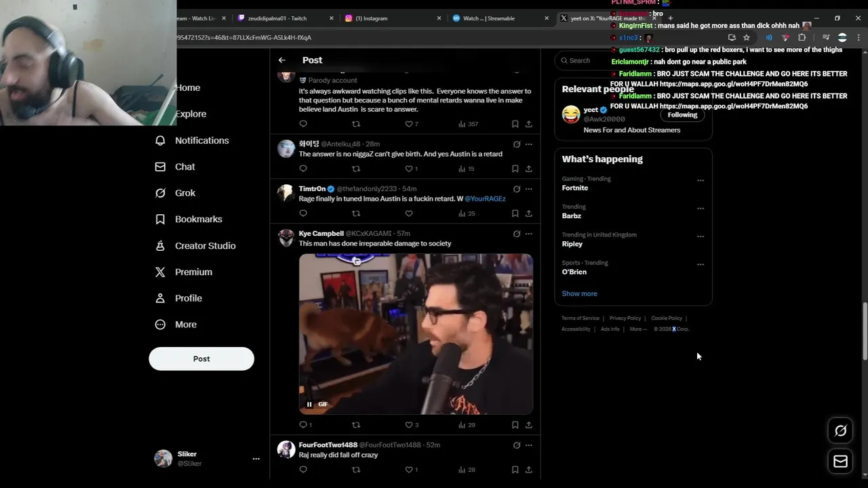Image resolution: width=868 pixels, height=488 pixels.
Task: Like the Timtr0n reply
Action: [409, 213]
